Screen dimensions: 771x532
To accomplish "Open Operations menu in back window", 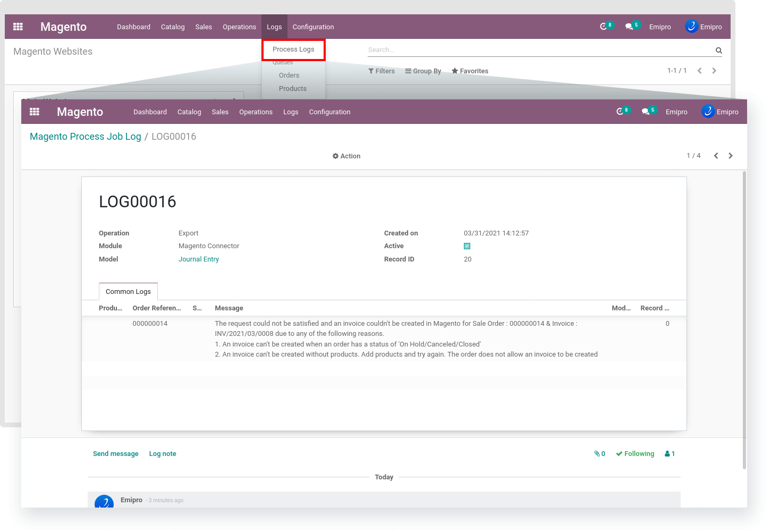I will pyautogui.click(x=239, y=27).
